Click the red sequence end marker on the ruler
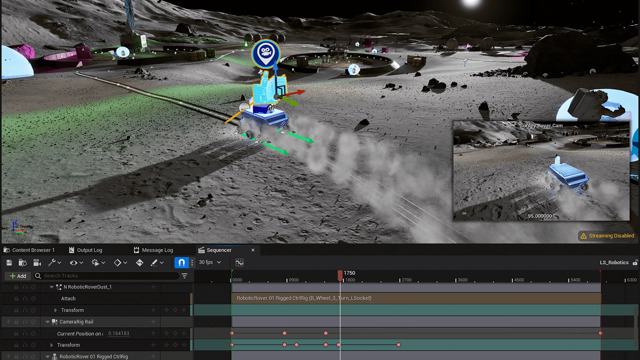The image size is (640, 360). click(x=600, y=276)
